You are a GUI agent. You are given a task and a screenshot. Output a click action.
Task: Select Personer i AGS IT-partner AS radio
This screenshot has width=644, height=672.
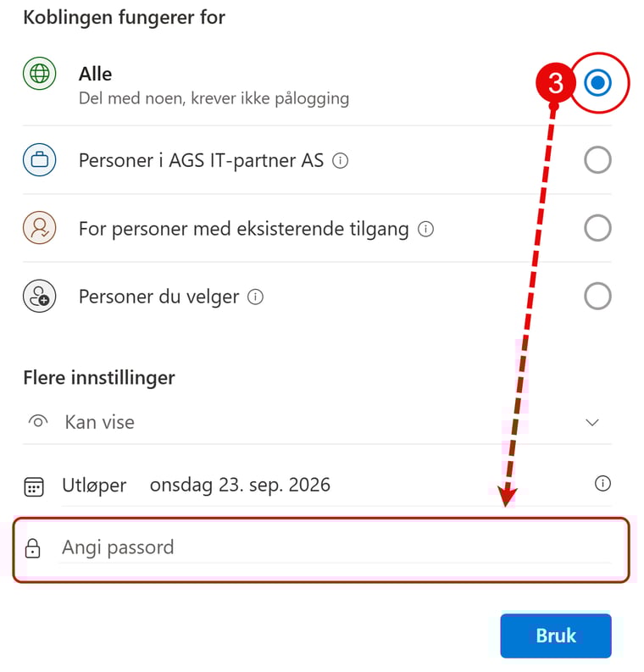pyautogui.click(x=597, y=160)
